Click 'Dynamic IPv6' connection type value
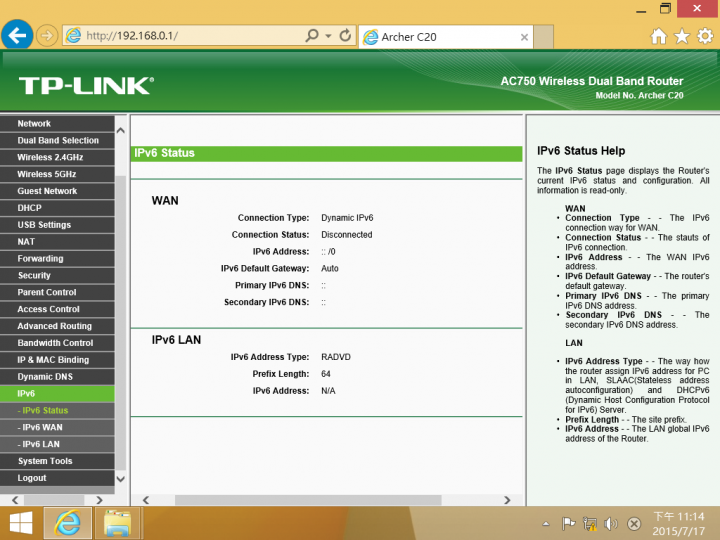This screenshot has width=720, height=540. 347,218
